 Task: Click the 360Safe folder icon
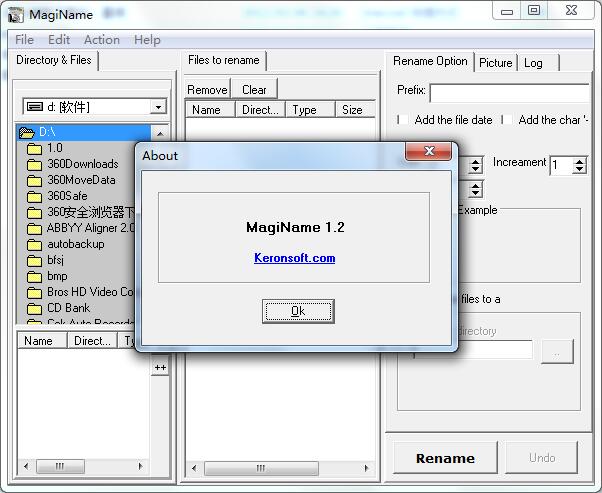point(34,197)
